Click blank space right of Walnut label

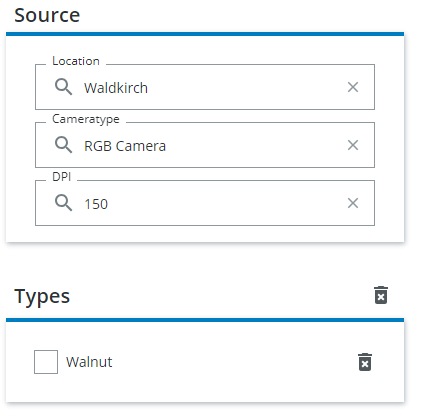tap(233, 362)
